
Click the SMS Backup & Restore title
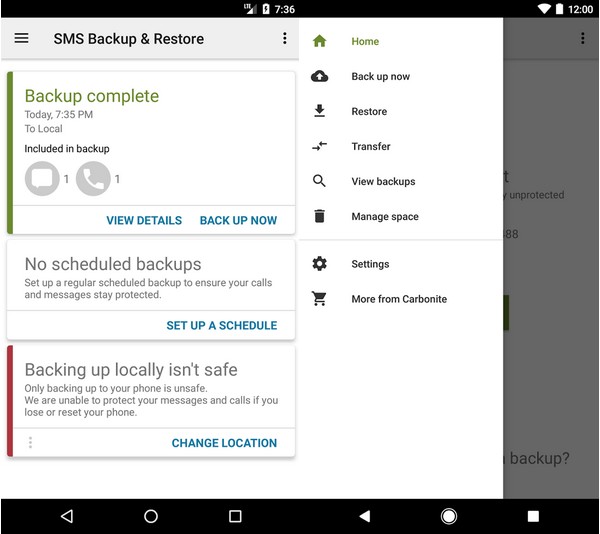pos(129,39)
